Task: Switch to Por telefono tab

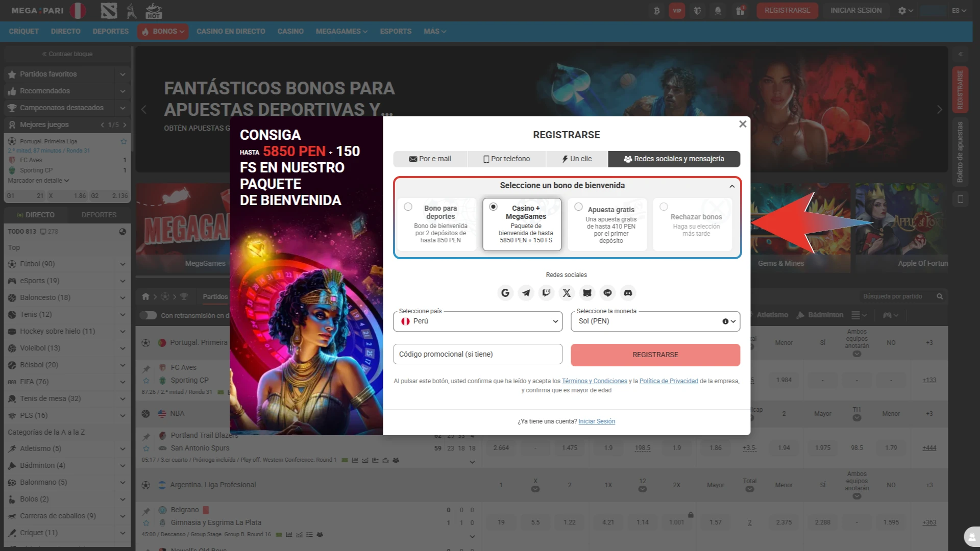Action: [507, 159]
